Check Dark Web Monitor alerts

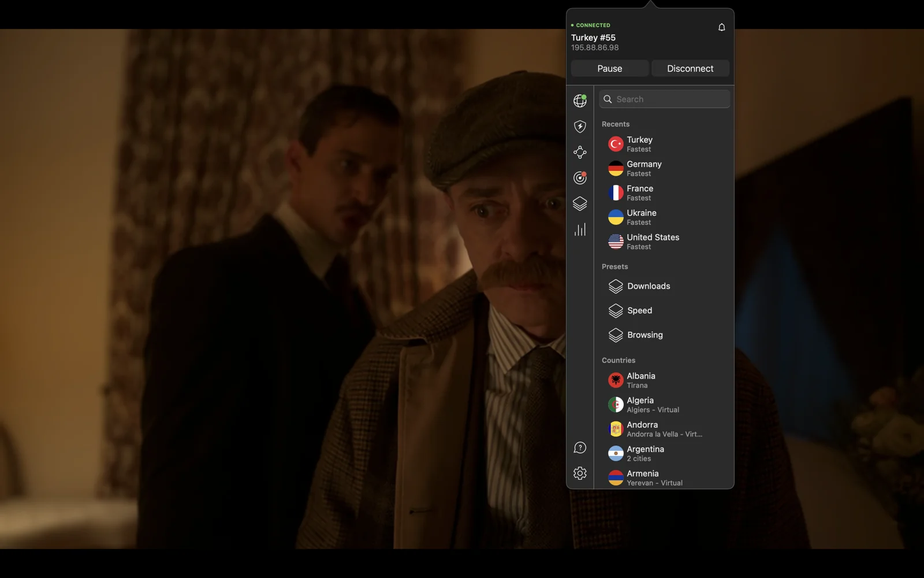(x=580, y=177)
